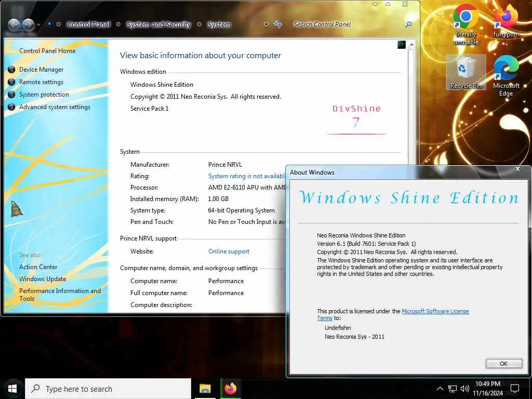This screenshot has height=399, width=532.
Task: Close the About Windows dialog
Action: tap(517, 169)
